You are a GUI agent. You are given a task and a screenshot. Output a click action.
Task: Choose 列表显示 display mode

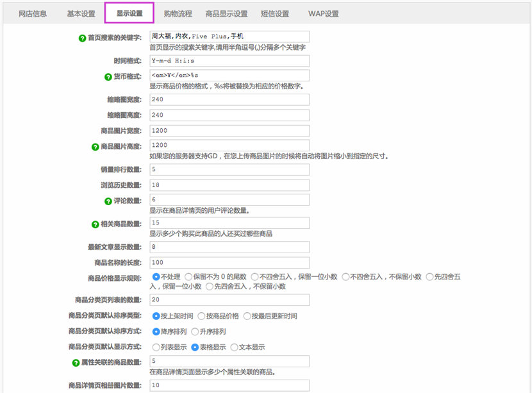coord(156,347)
